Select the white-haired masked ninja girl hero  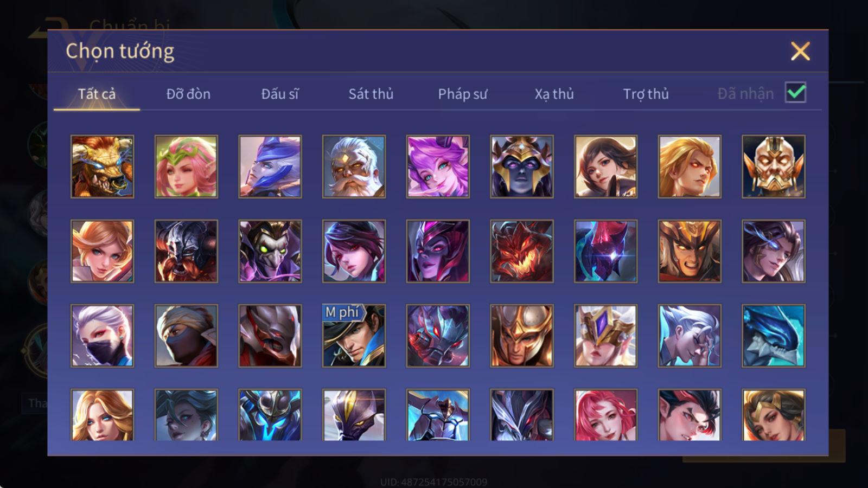click(x=102, y=336)
